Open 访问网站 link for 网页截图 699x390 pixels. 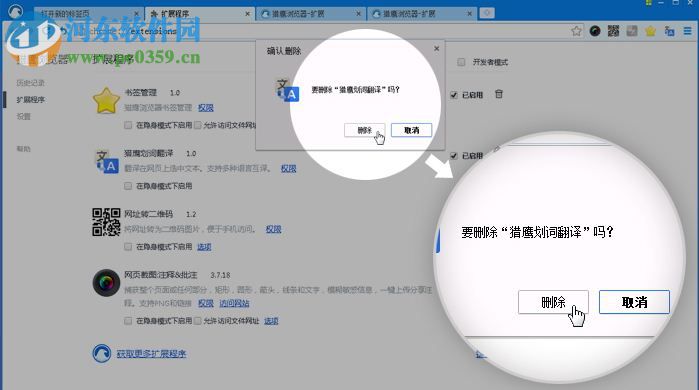[234, 303]
